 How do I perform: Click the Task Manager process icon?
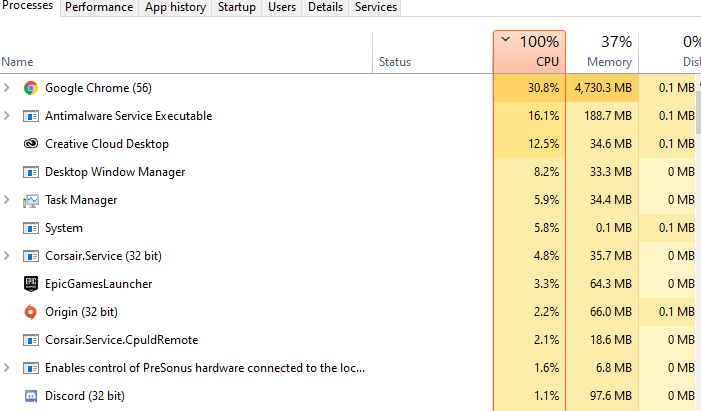tap(30, 201)
